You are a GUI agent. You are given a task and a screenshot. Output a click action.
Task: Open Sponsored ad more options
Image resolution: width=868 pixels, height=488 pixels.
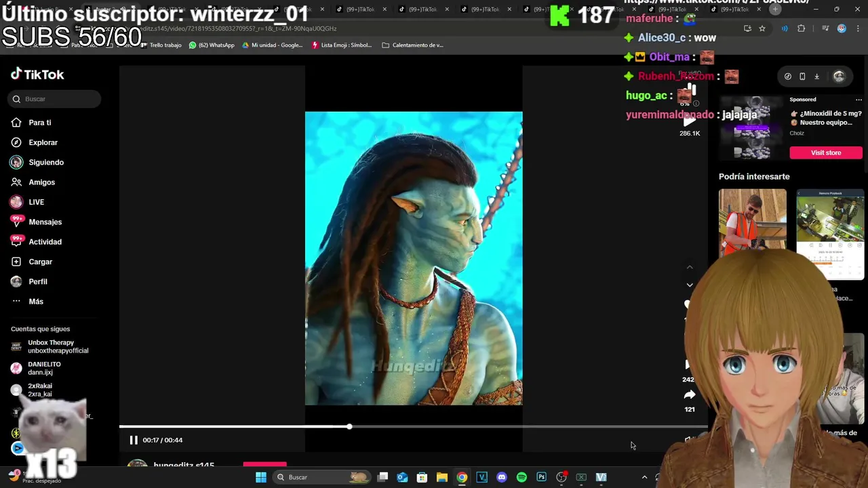click(x=859, y=100)
